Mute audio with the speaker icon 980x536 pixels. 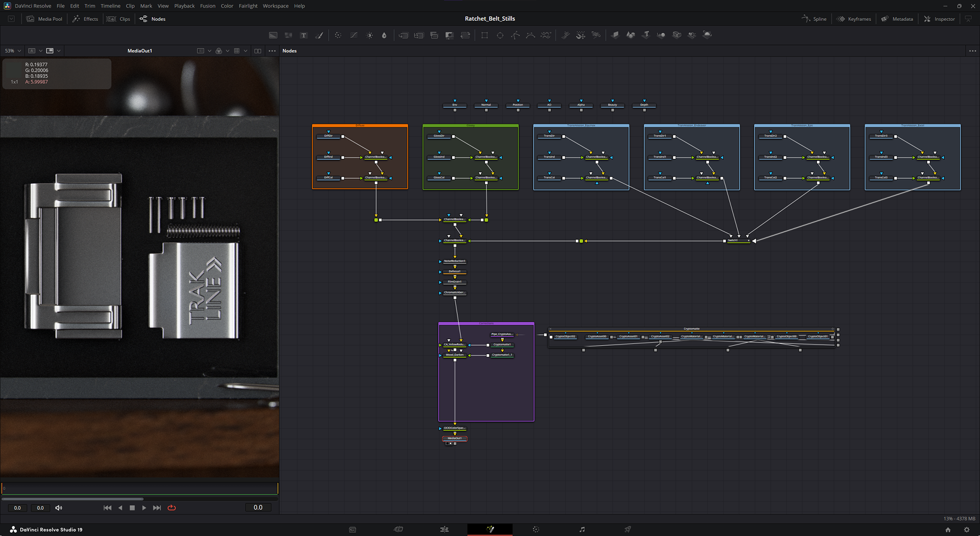pos(59,508)
